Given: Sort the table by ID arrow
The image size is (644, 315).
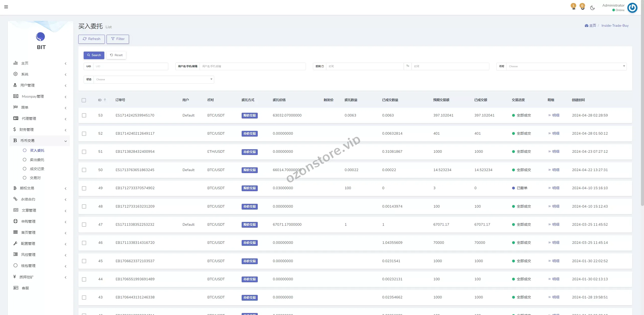Looking at the screenshot, I should tap(105, 100).
